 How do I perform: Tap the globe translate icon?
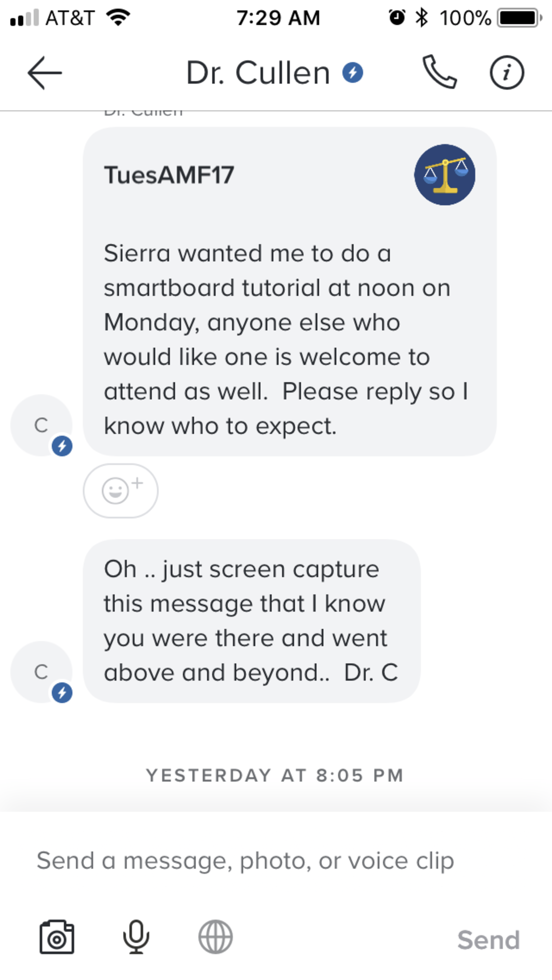215,937
